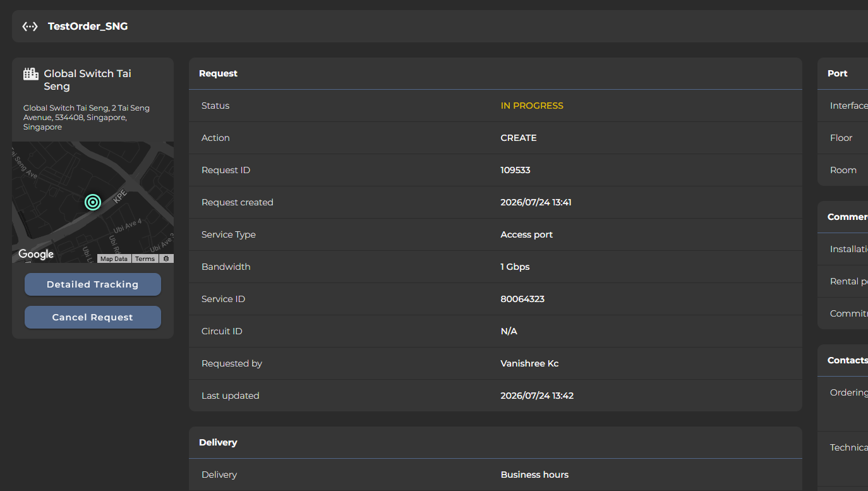The image size is (868, 491).
Task: Click the Action row label
Action: point(215,138)
